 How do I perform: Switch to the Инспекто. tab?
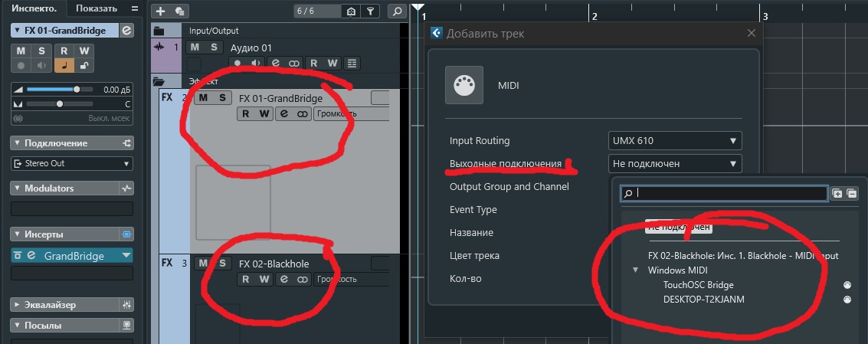pyautogui.click(x=34, y=8)
